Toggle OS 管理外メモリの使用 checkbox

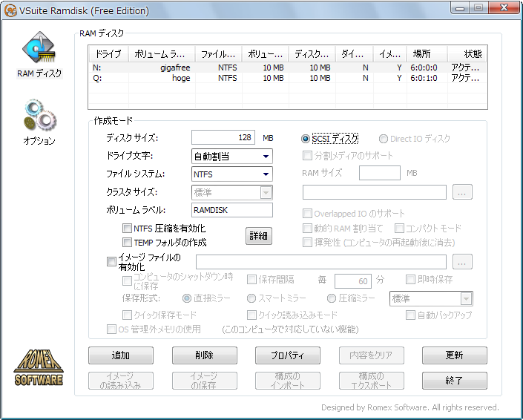[x=111, y=329]
